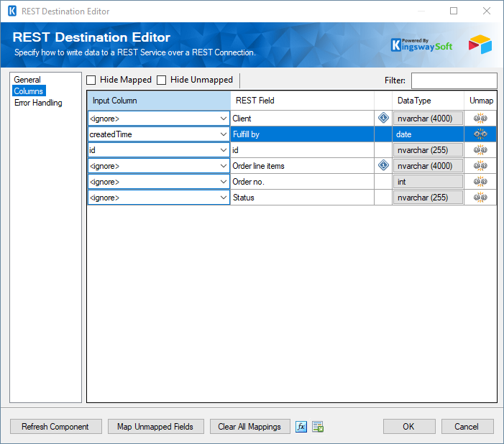This screenshot has width=504, height=444.
Task: Click Clear All Mappings button
Action: pyautogui.click(x=250, y=427)
